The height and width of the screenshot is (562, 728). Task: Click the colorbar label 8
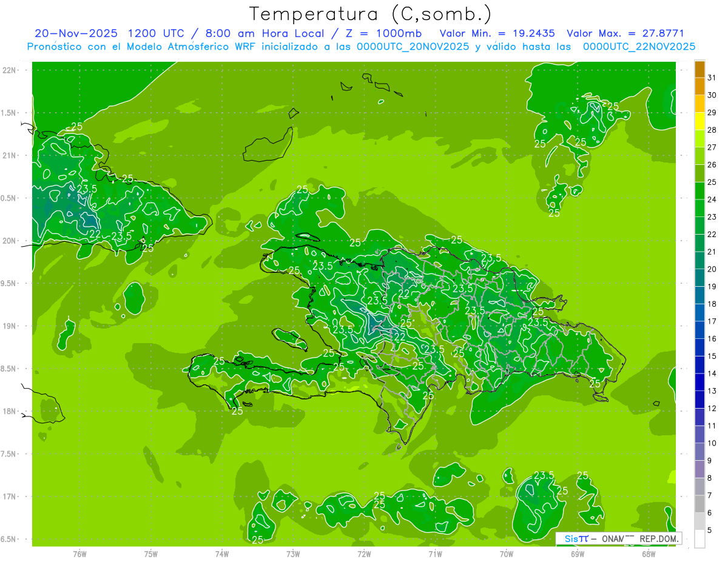click(710, 478)
